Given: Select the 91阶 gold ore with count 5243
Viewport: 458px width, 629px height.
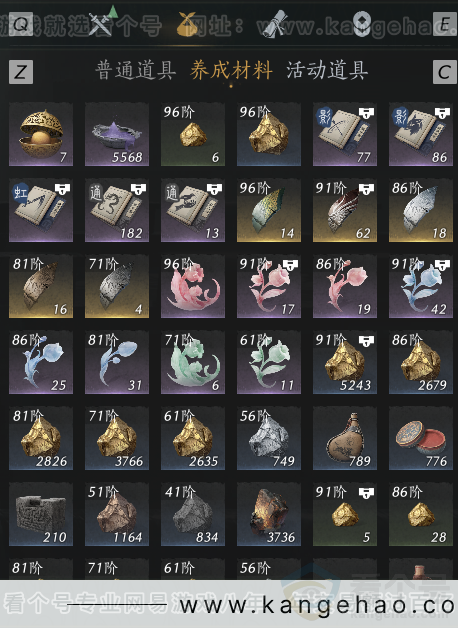Looking at the screenshot, I should 345,362.
